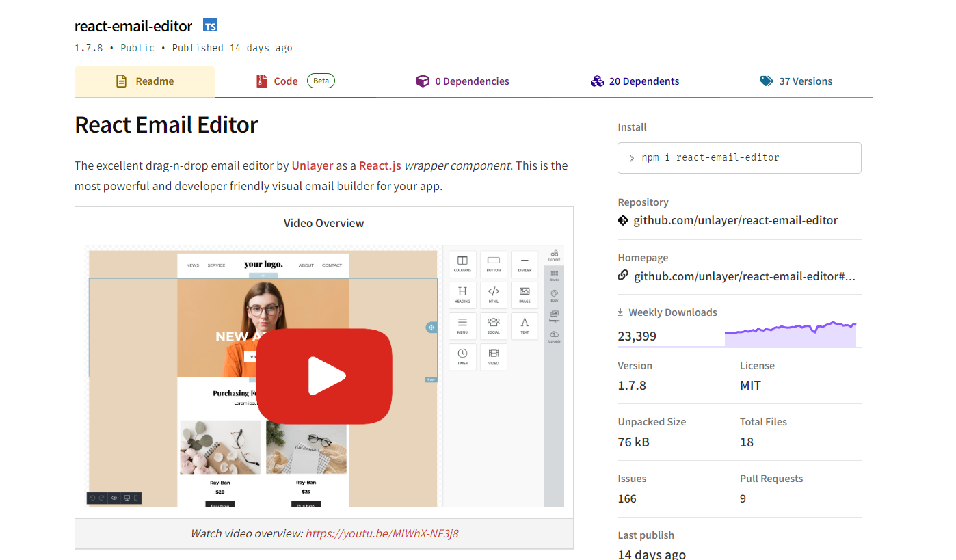Open the homepage GitHub link
The height and width of the screenshot is (560, 956).
(744, 276)
